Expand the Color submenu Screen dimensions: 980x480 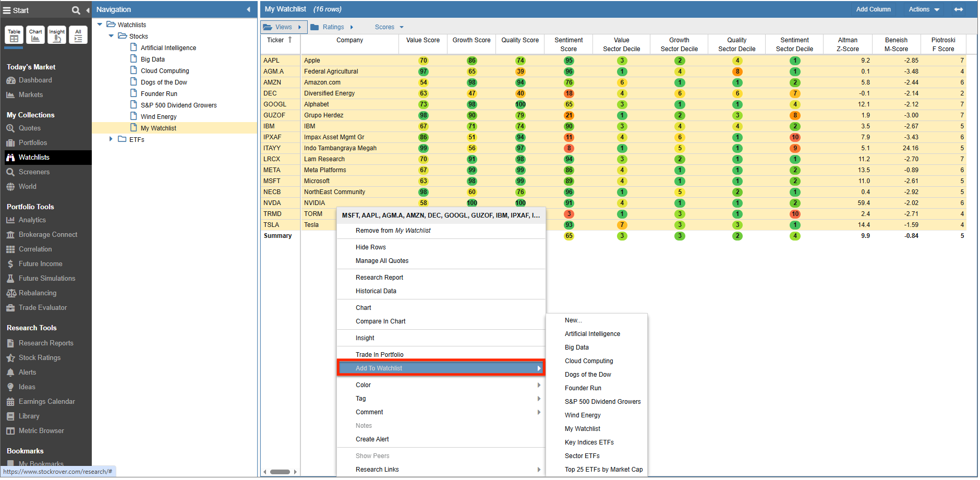pos(441,385)
